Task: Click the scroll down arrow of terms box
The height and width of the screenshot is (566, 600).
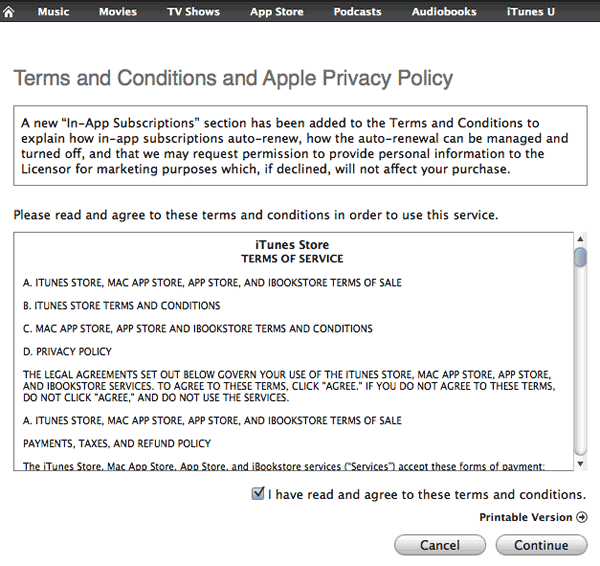Action: click(x=580, y=463)
